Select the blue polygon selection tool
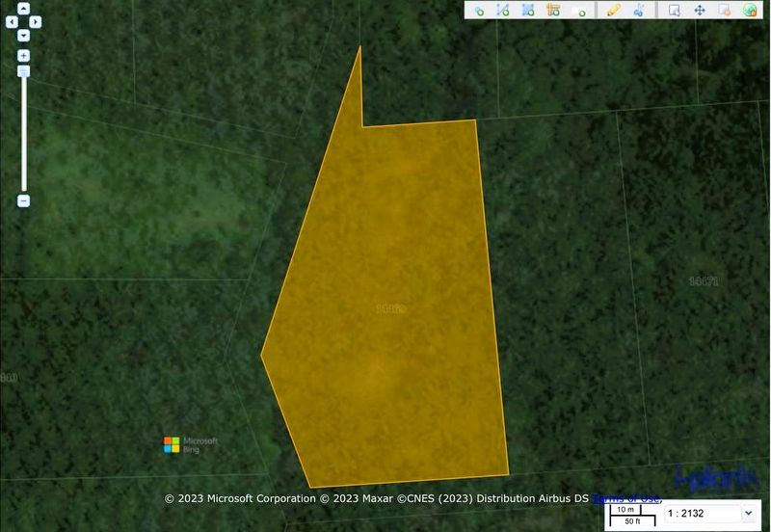Screen dimensions: 771x532 [x=528, y=10]
